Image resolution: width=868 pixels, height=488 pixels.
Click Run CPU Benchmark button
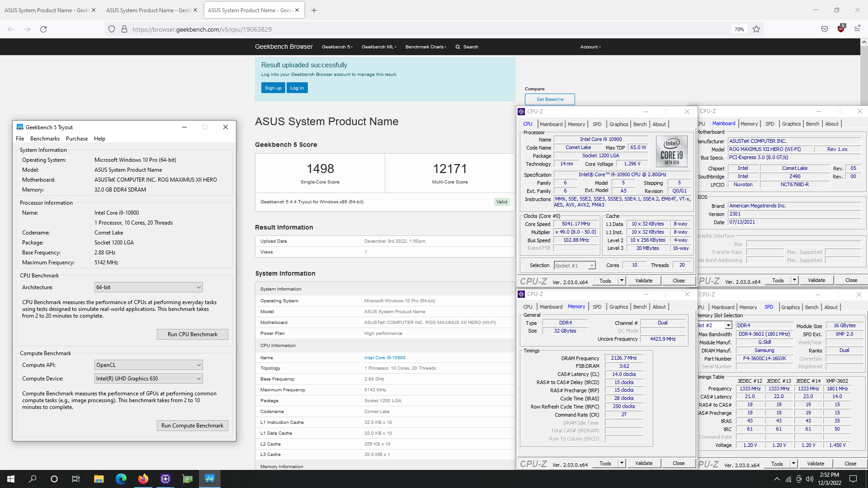click(x=193, y=334)
